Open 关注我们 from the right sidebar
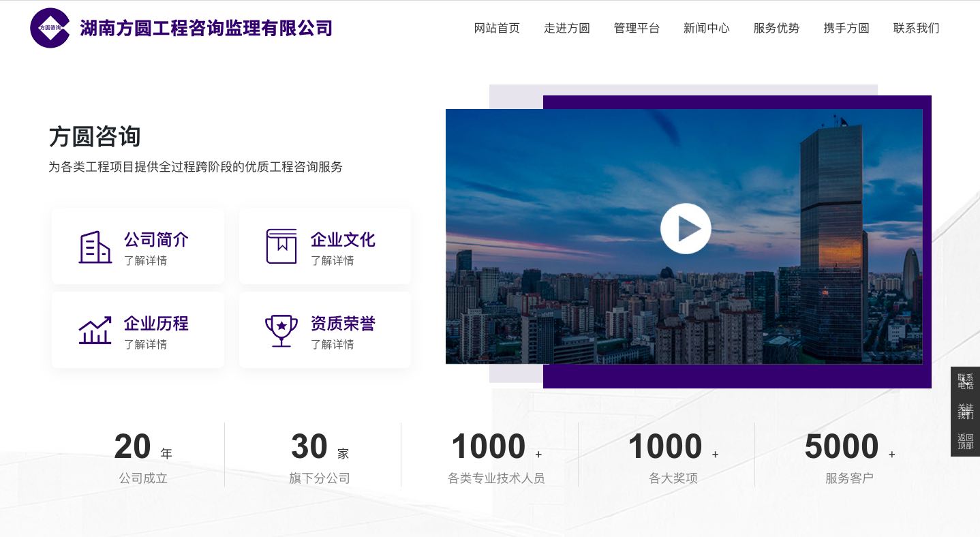 (965, 412)
